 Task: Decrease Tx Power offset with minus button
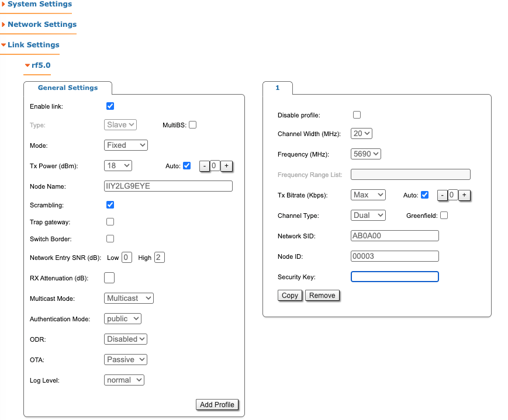(205, 166)
